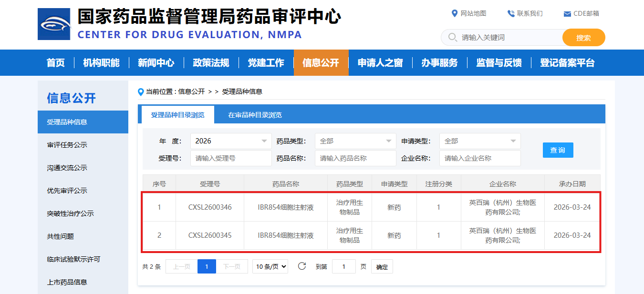Image resolution: width=644 pixels, height=294 pixels.
Task: Change page size via the 10条/页 dropdown
Action: click(270, 266)
